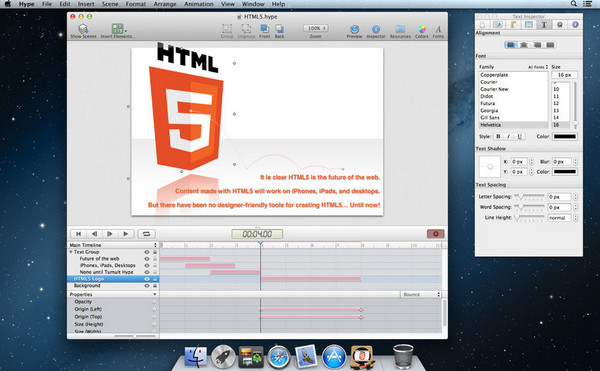Click the red record button
The width and height of the screenshot is (600, 371).
435,234
